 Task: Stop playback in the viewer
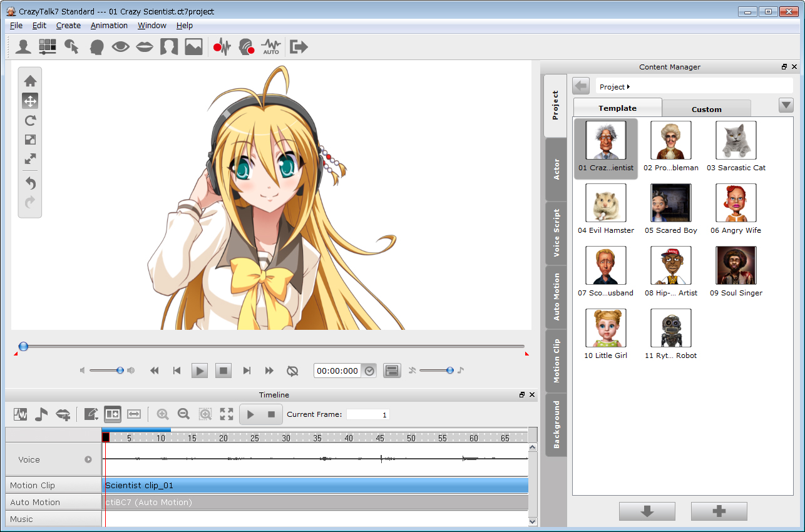223,371
